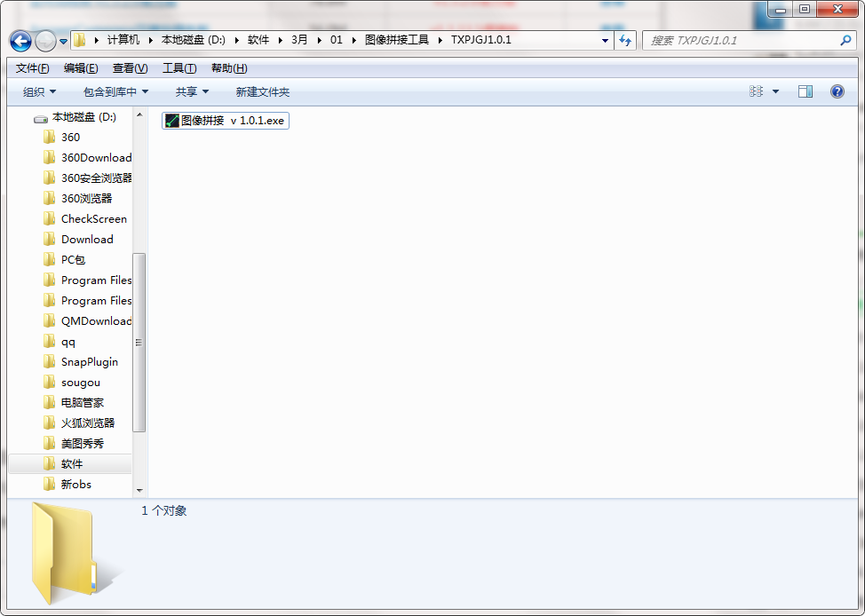
Task: Select 01 in the address breadcrumb
Action: pos(336,40)
